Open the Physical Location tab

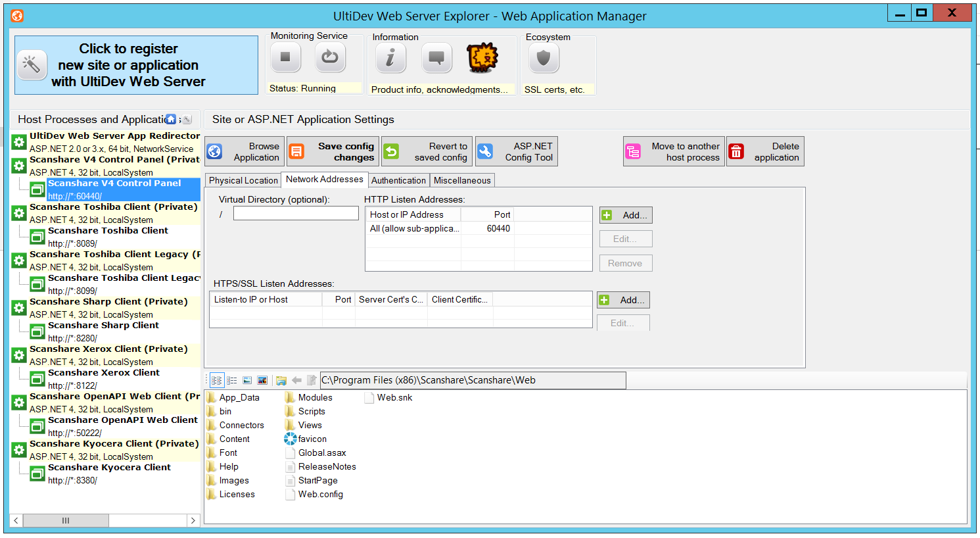(243, 180)
